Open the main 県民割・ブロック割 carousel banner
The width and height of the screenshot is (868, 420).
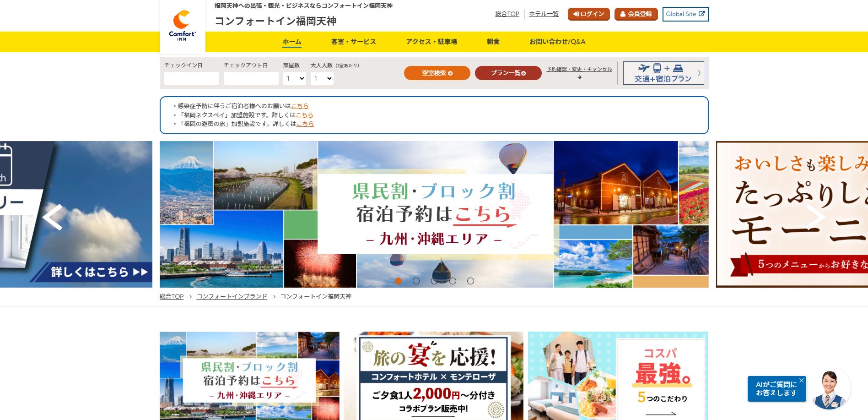point(434,214)
